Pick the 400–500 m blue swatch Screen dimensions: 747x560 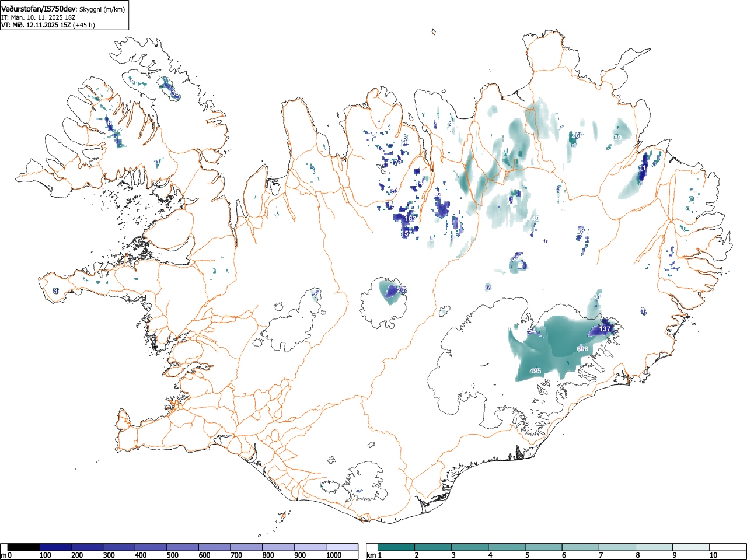[x=151, y=547]
